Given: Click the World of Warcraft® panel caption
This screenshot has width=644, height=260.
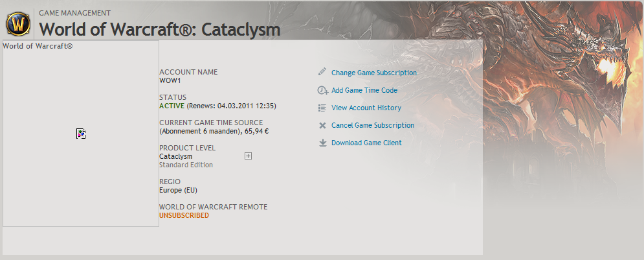Looking at the screenshot, I should 38,45.
